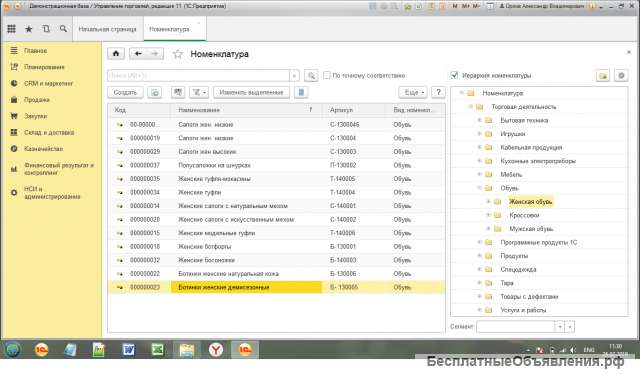
Task: Select row Женские ботфорты
Action: [x=276, y=247]
